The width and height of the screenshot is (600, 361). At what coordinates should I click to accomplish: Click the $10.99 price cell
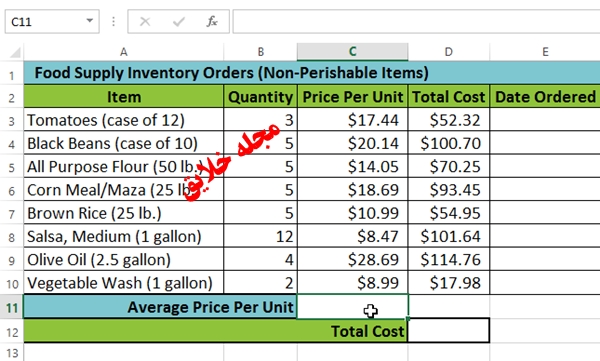point(353,213)
